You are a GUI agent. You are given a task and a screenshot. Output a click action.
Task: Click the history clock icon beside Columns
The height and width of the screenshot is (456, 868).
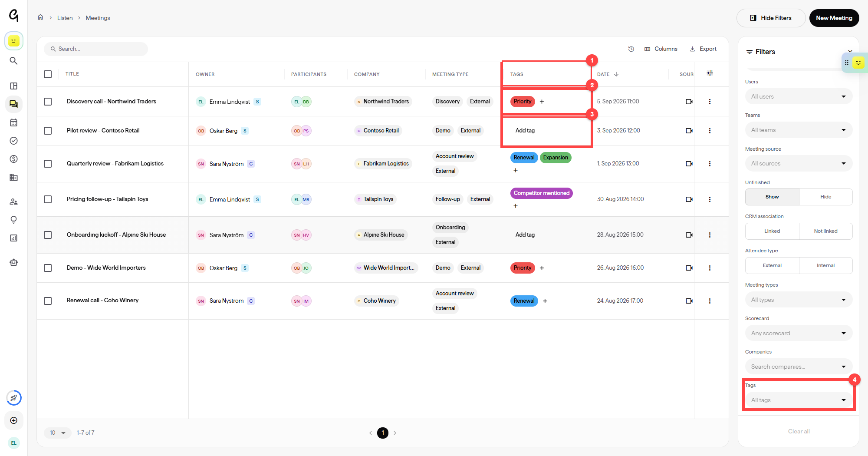(631, 49)
